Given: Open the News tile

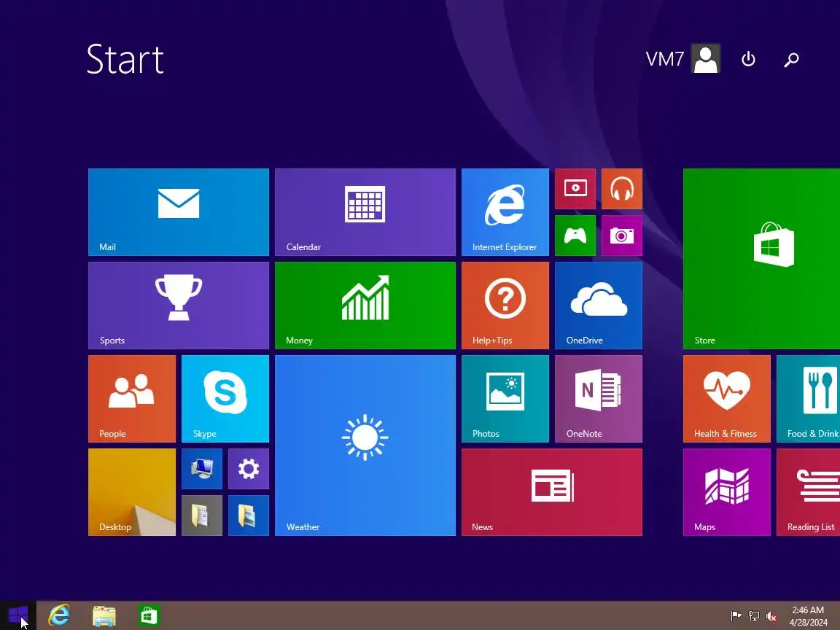Looking at the screenshot, I should (552, 491).
